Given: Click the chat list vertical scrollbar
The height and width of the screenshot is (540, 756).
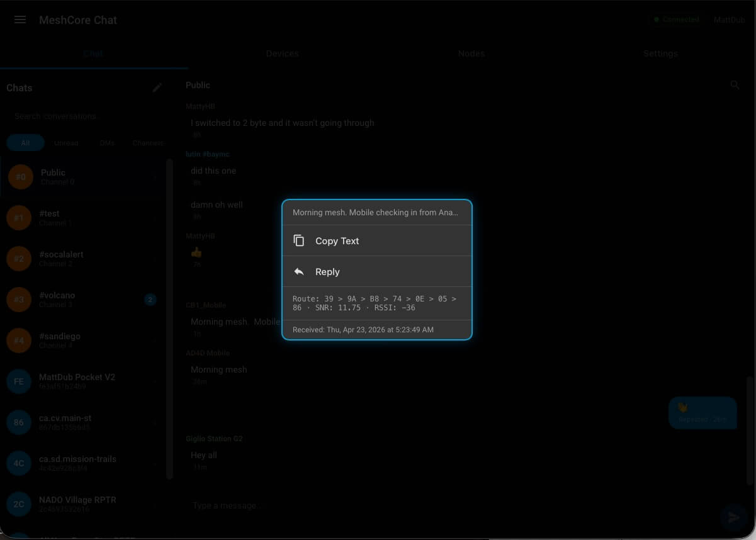Looking at the screenshot, I should click(x=169, y=318).
